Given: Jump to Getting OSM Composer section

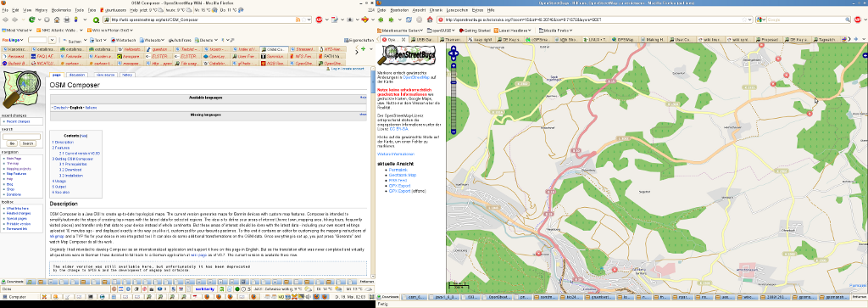Looking at the screenshot, I should click(x=73, y=159).
